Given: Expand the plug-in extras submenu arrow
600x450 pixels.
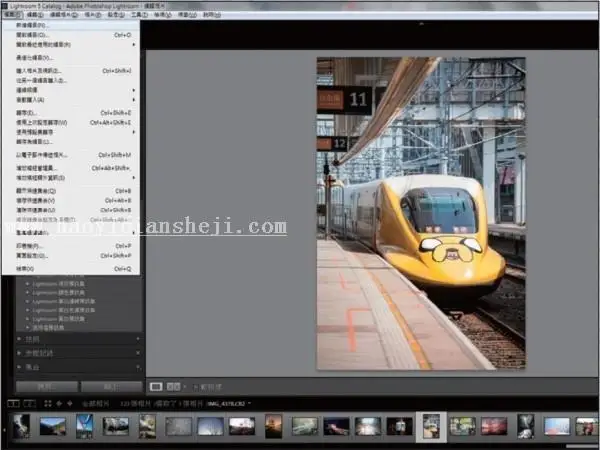Looking at the screenshot, I should [134, 178].
